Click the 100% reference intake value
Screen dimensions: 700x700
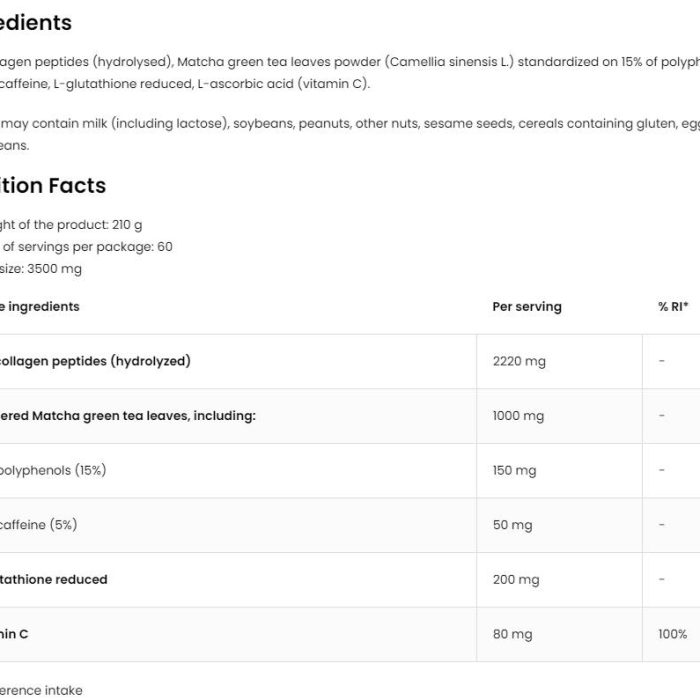click(672, 634)
